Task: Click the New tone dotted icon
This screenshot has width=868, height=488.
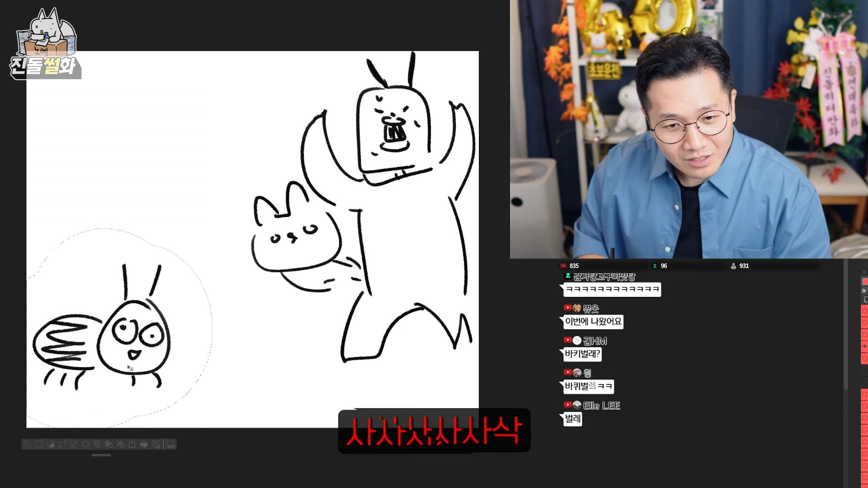Action: pos(156,444)
